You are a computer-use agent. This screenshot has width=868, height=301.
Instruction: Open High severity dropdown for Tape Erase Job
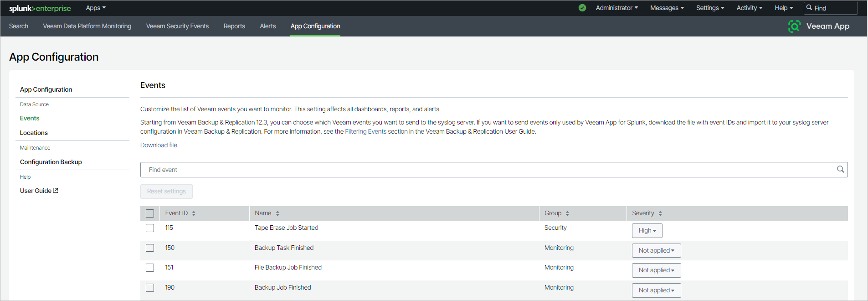[647, 231]
